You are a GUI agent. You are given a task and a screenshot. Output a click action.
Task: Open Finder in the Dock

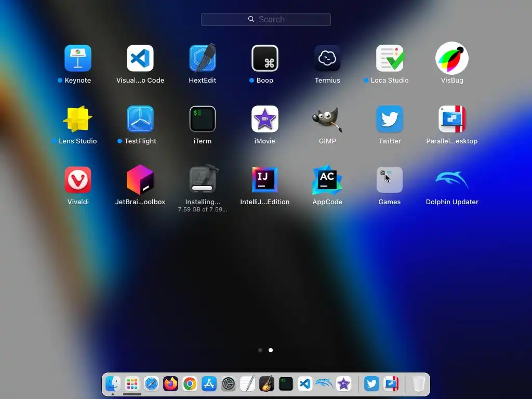point(113,384)
